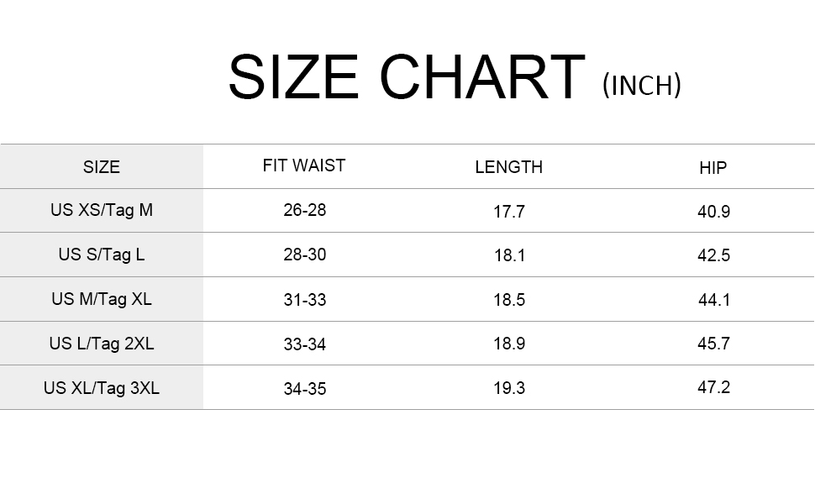Click the 47.2 hip value
This screenshot has width=815, height=504.
(x=713, y=387)
